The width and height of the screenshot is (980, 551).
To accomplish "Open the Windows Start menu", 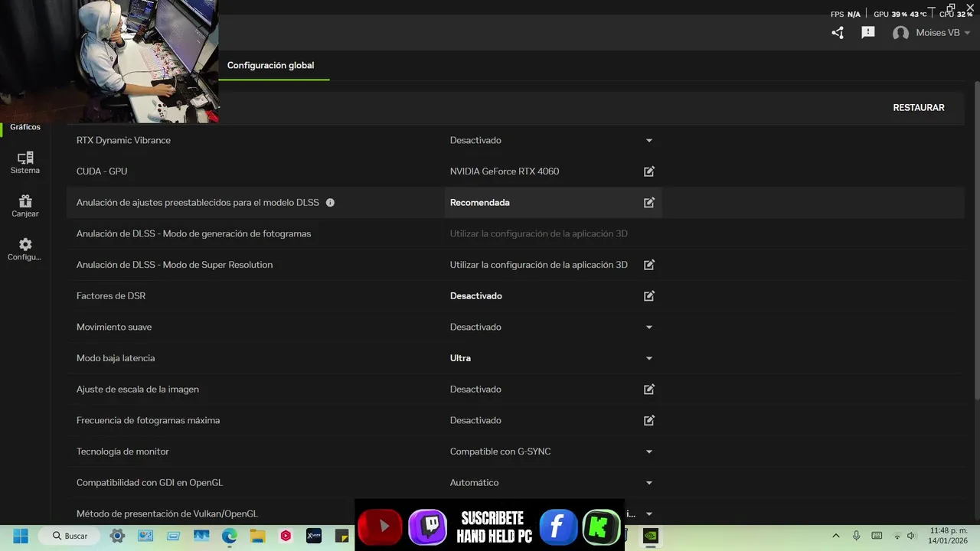I will point(21,536).
